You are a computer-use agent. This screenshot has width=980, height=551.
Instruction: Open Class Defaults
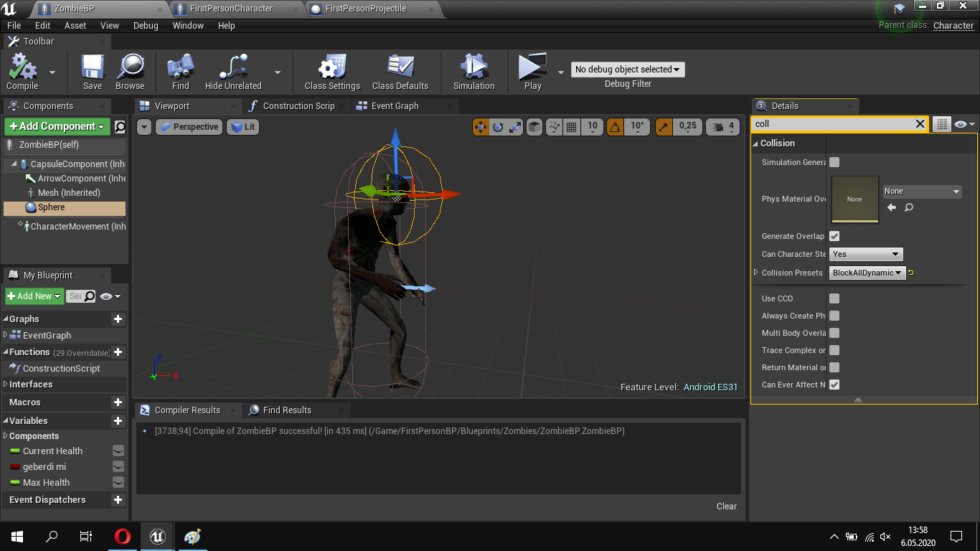(x=400, y=72)
